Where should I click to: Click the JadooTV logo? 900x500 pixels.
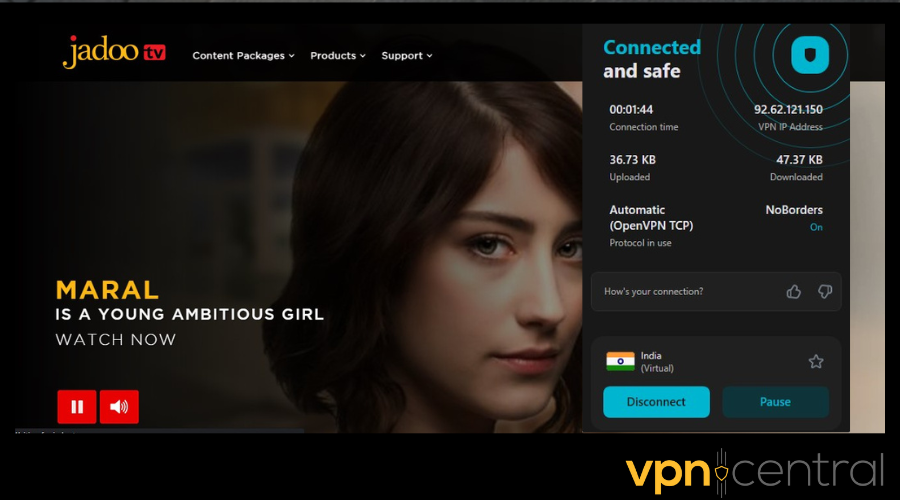click(114, 52)
